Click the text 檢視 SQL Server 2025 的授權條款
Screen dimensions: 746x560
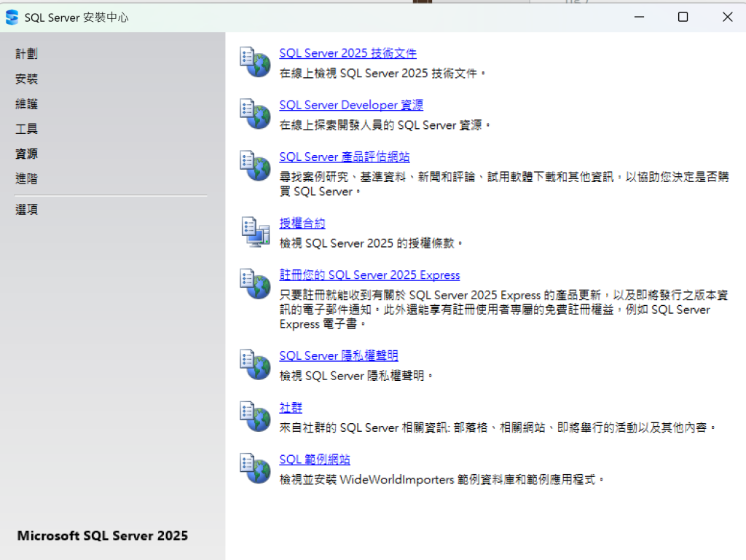(x=371, y=243)
